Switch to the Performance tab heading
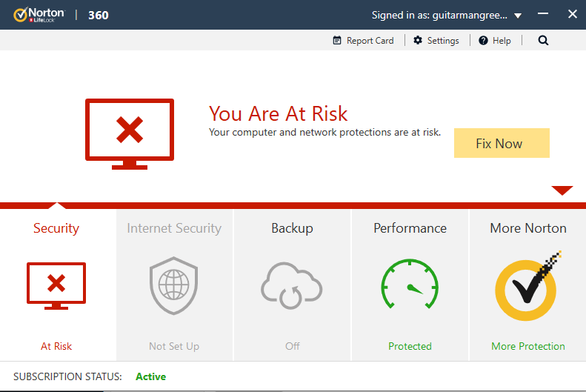 coord(410,228)
